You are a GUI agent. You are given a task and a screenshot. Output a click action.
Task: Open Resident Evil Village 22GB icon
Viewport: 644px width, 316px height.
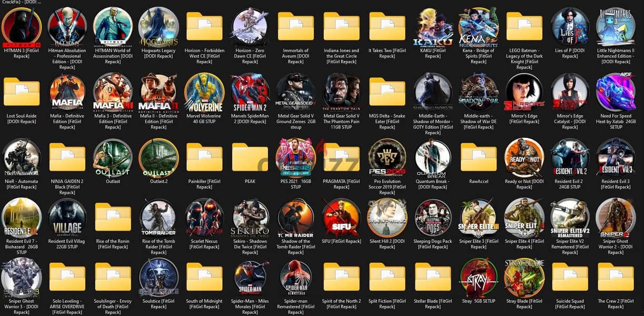(67, 218)
